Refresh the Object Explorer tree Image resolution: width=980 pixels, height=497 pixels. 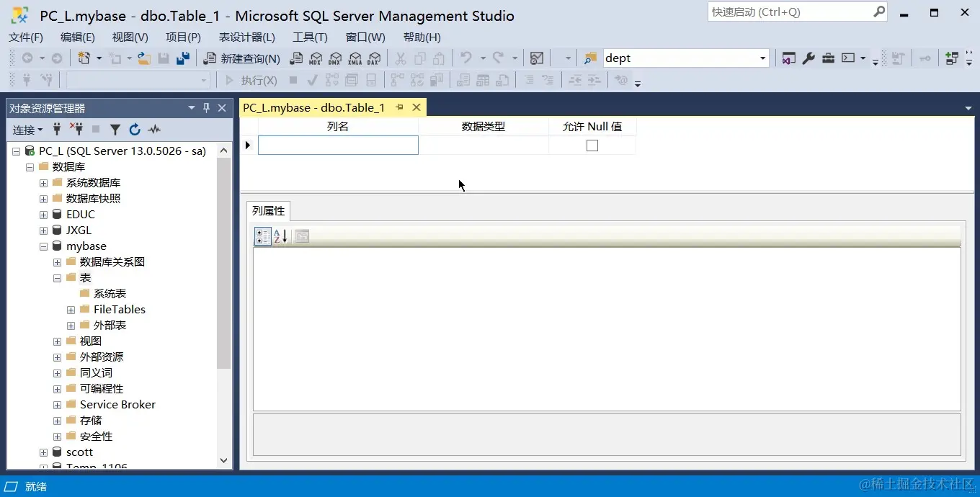[x=134, y=130]
